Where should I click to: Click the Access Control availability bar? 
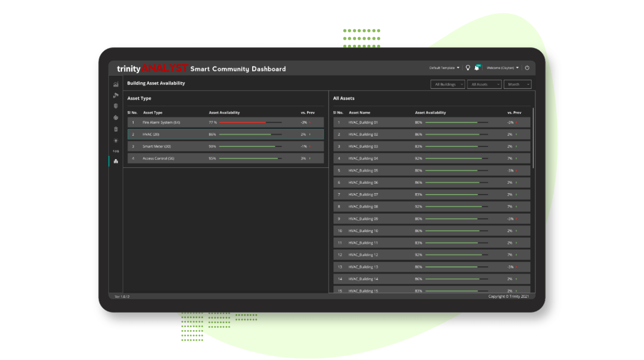pos(250,158)
